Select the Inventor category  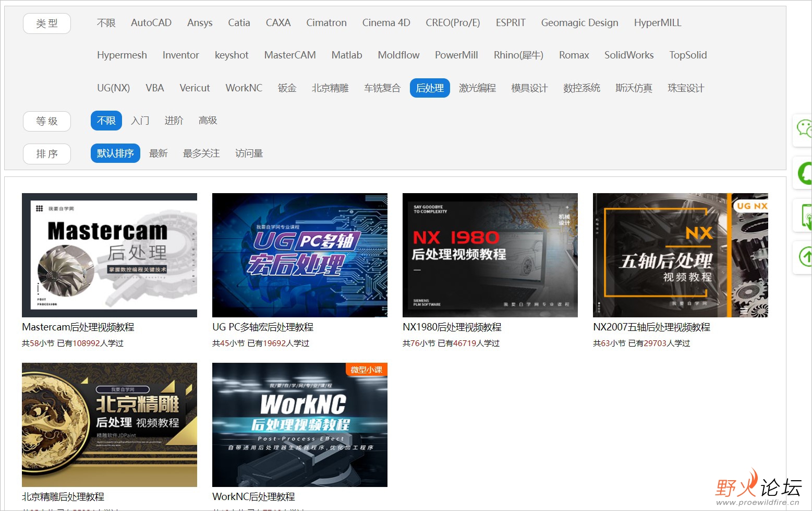coord(180,55)
